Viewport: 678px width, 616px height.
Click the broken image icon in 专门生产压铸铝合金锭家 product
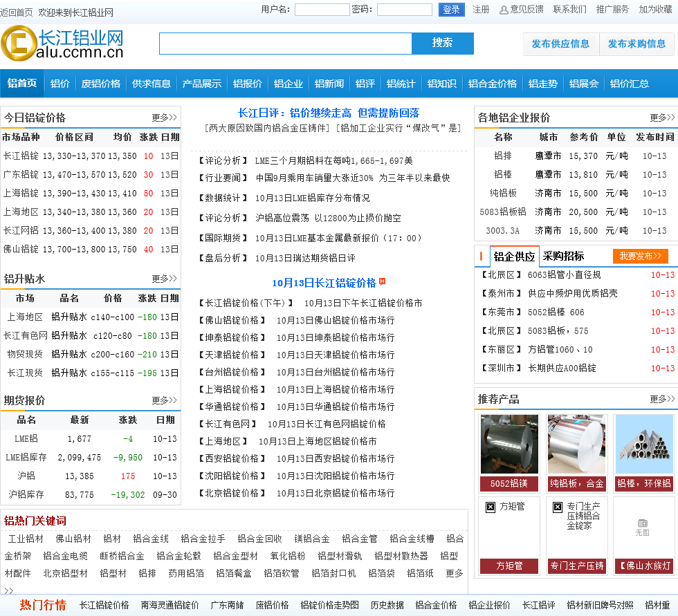tap(558, 507)
